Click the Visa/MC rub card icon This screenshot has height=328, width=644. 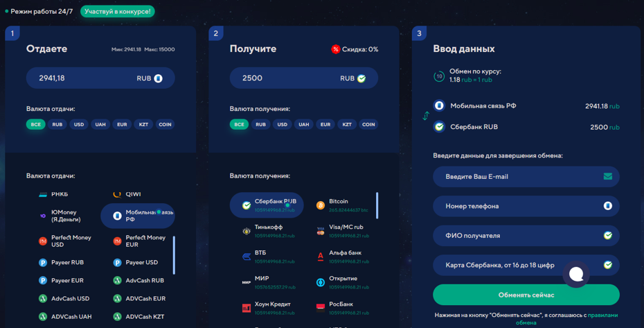point(321,232)
